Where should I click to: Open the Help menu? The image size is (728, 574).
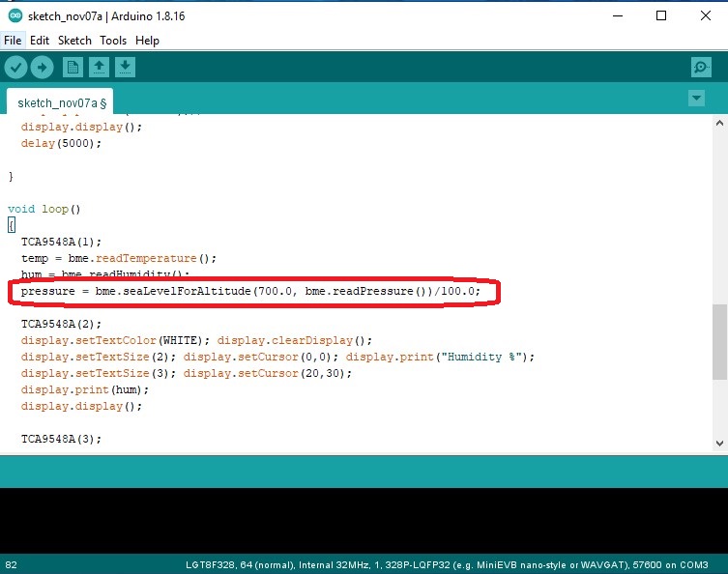point(147,41)
